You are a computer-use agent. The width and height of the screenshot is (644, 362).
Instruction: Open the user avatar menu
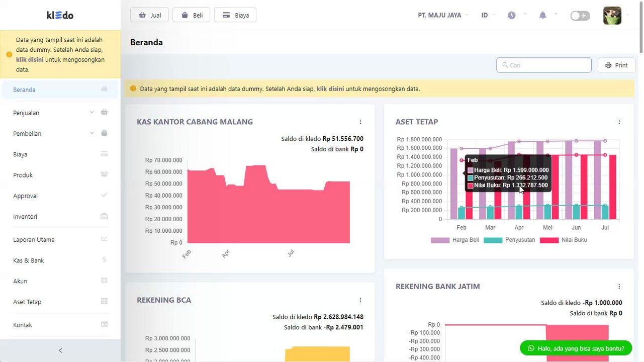(612, 16)
